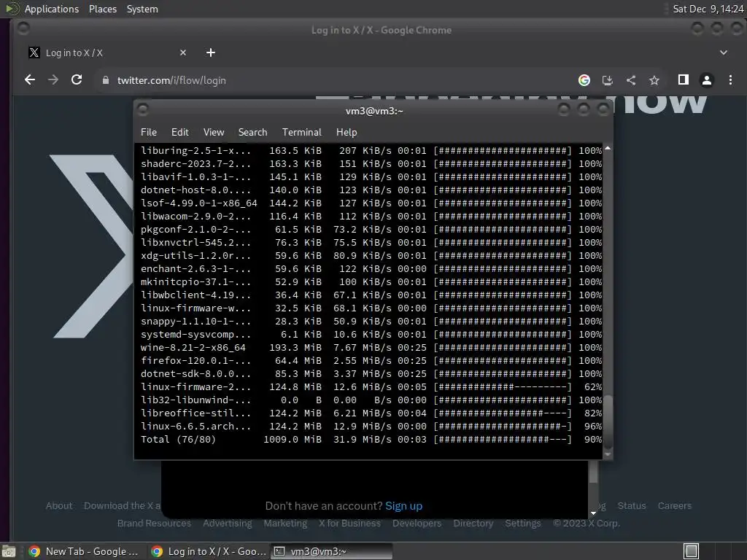The height and width of the screenshot is (560, 747).
Task: Click the libreoffice-stil... download line
Action: pos(371,413)
